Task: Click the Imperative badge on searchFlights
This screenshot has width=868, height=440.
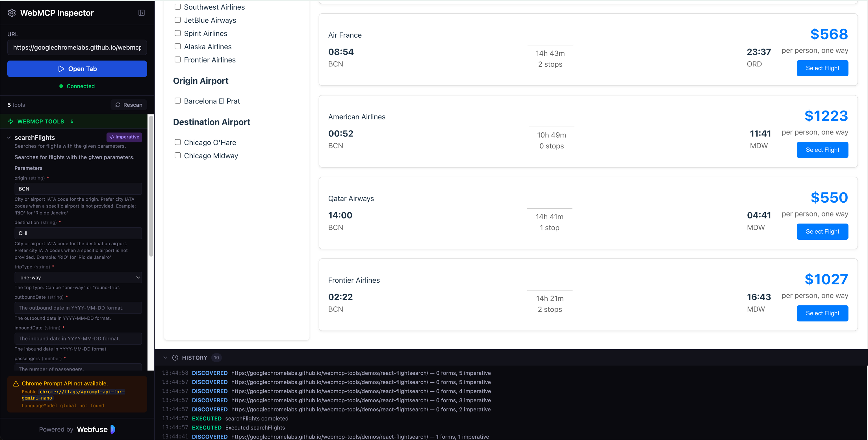Action: click(x=124, y=137)
